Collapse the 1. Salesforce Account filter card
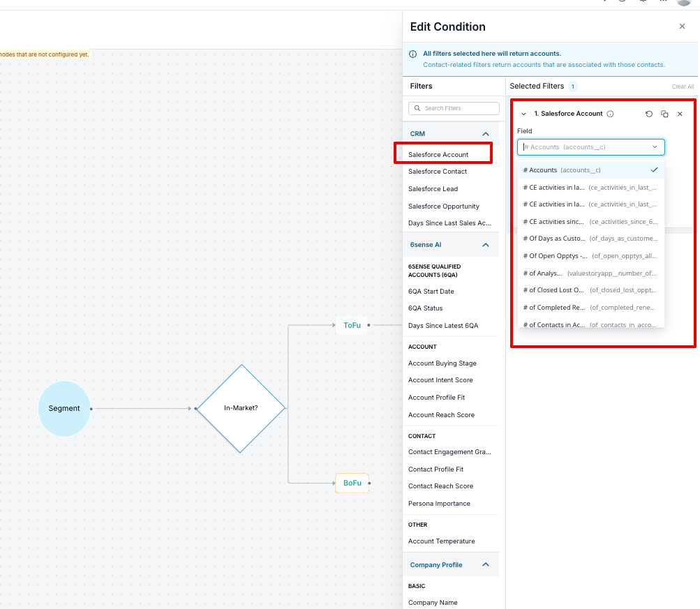Screen dimensions: 700x609 coord(523,114)
